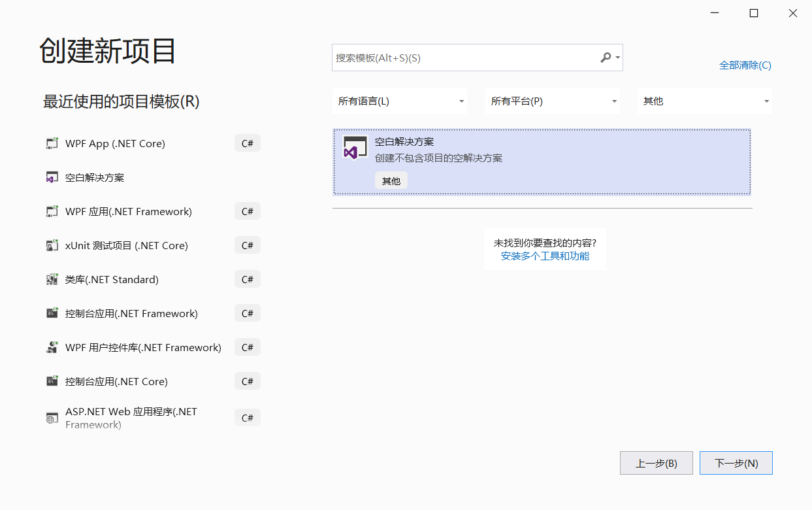Select recent template 控制台应用(.NET Framework)
Image resolution: width=812 pixels, height=510 pixels.
pyautogui.click(x=153, y=313)
